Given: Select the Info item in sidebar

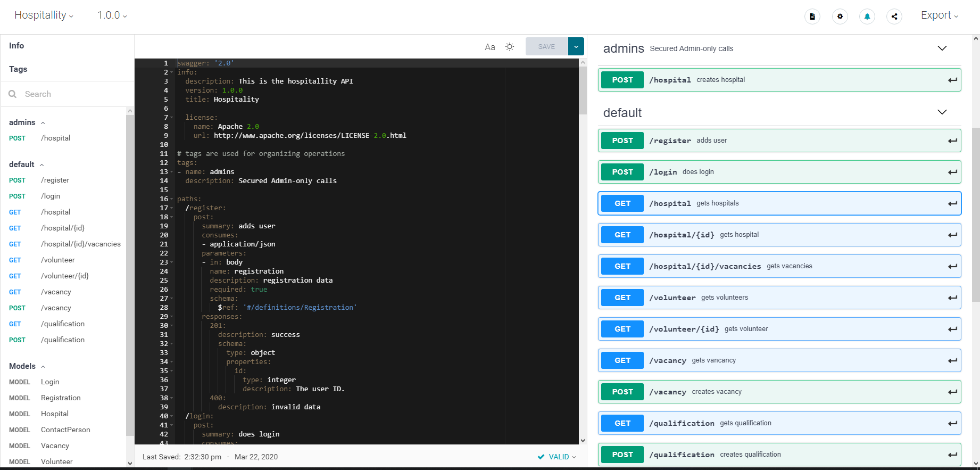Looking at the screenshot, I should pyautogui.click(x=16, y=46).
